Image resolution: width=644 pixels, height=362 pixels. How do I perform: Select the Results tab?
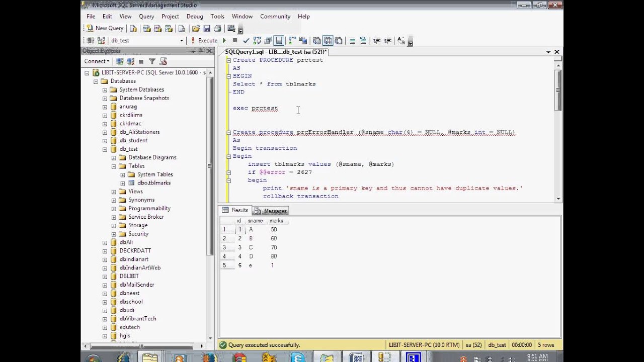pyautogui.click(x=235, y=211)
